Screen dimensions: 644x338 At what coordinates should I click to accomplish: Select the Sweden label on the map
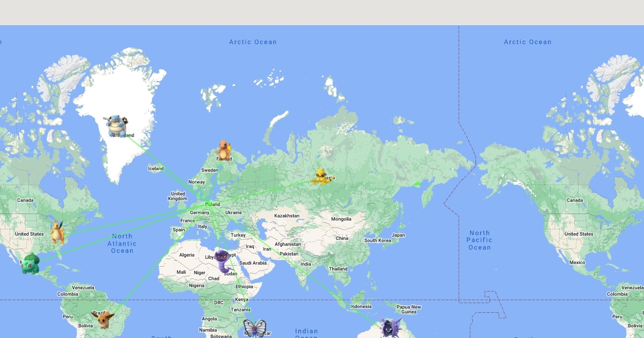pyautogui.click(x=210, y=170)
